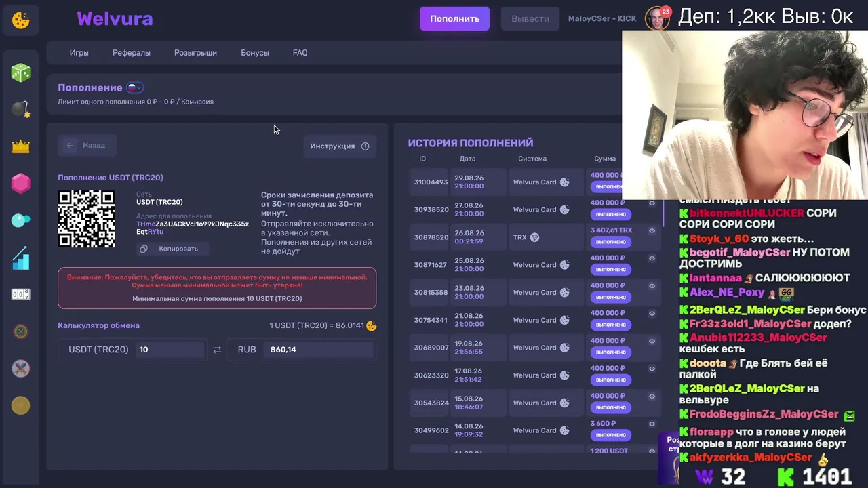This screenshot has height=488, width=868.
Task: Click eye icon in row 30689007
Action: point(652,341)
